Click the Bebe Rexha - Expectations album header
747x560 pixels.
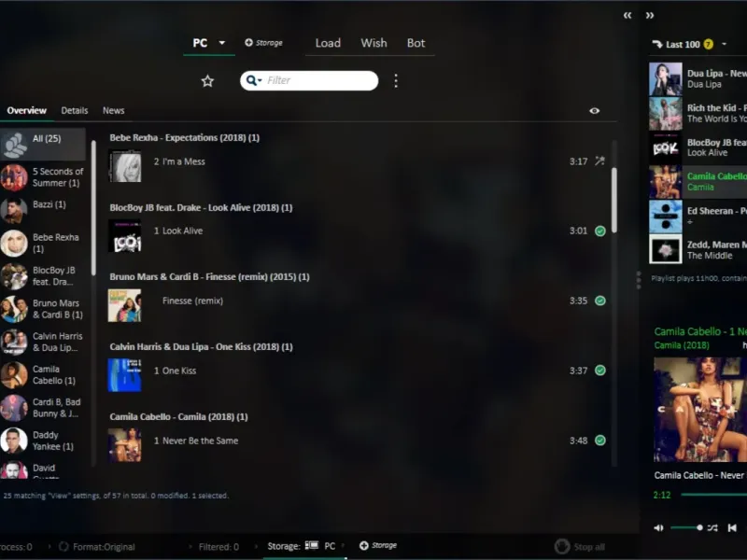click(185, 137)
